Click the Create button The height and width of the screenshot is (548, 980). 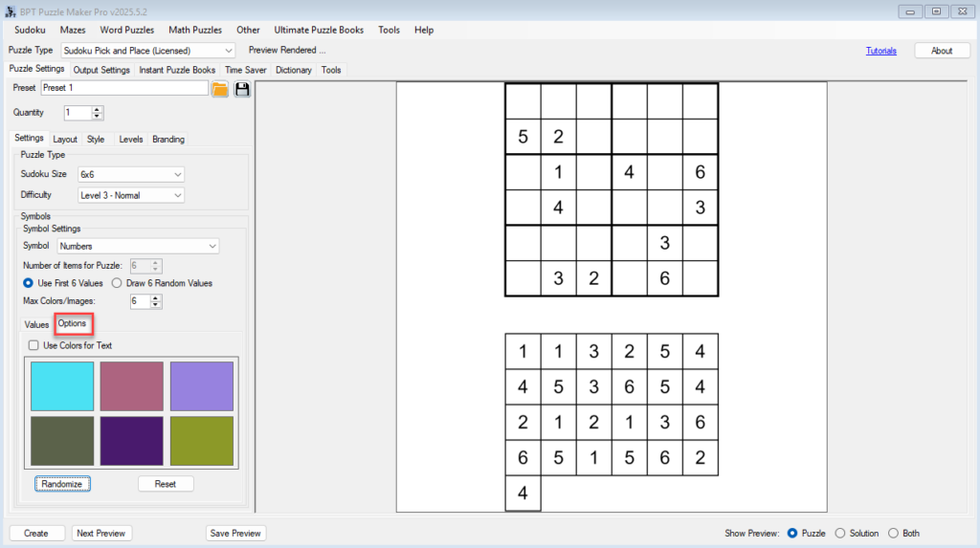pos(36,534)
